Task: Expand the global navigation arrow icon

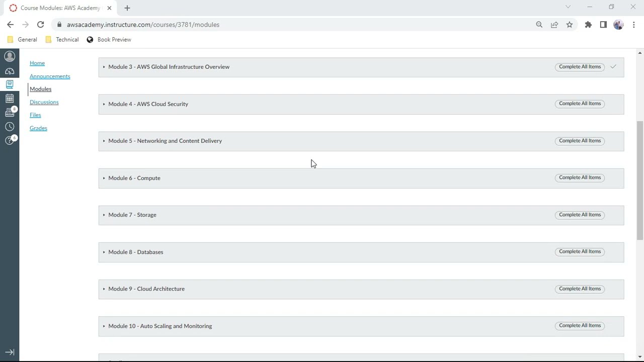Action: coord(10,352)
